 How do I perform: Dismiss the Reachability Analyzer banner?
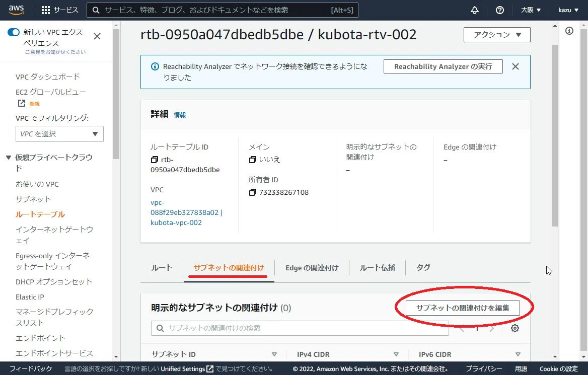(516, 66)
